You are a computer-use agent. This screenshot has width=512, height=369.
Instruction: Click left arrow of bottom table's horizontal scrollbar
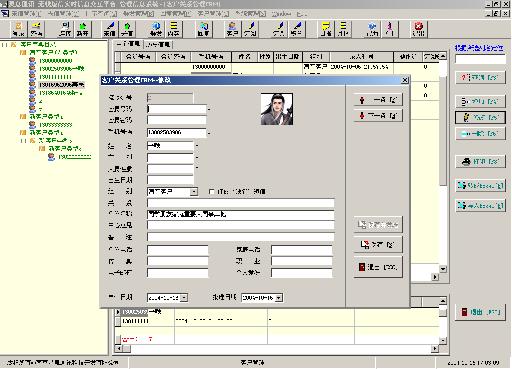(118, 349)
